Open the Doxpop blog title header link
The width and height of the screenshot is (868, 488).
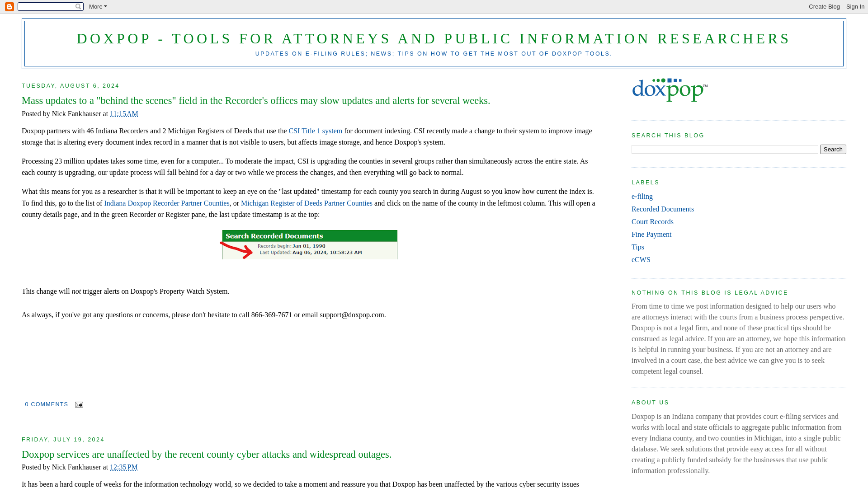point(434,38)
